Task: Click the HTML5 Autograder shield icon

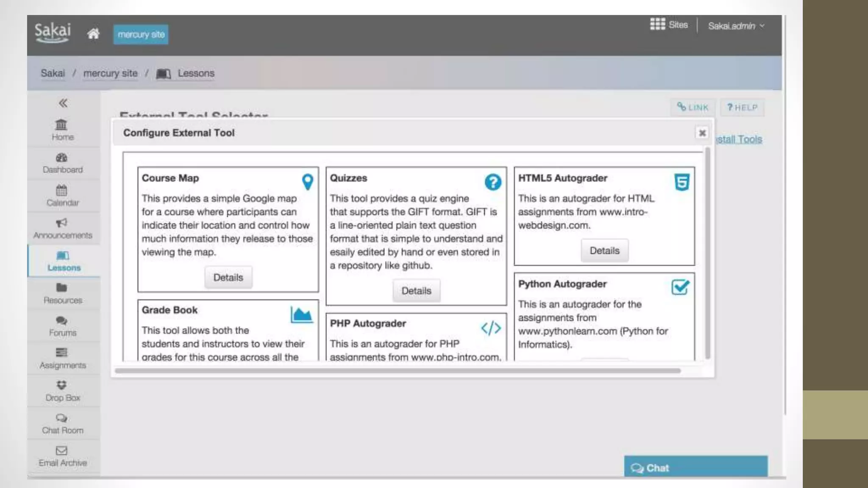Action: click(682, 182)
